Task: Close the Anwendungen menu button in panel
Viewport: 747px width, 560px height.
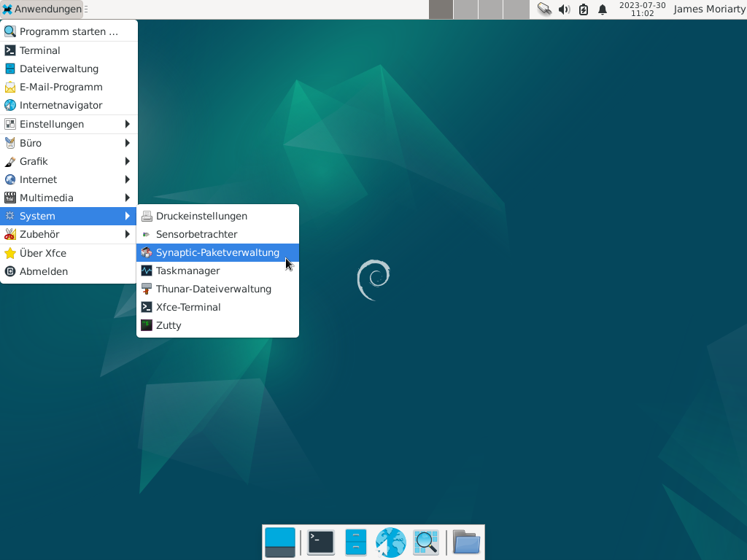Action: click(x=42, y=9)
